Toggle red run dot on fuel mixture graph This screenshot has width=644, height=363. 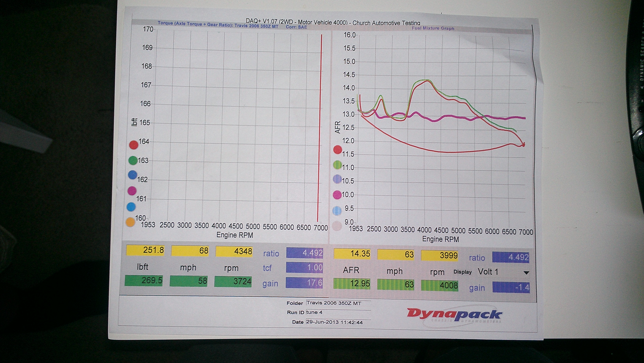(x=338, y=150)
